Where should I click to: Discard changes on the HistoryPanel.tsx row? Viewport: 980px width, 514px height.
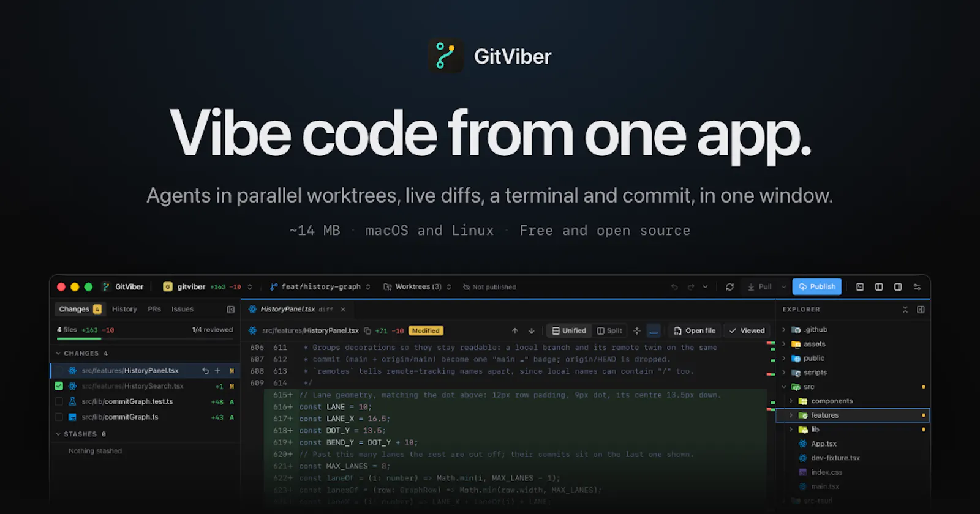coord(205,371)
